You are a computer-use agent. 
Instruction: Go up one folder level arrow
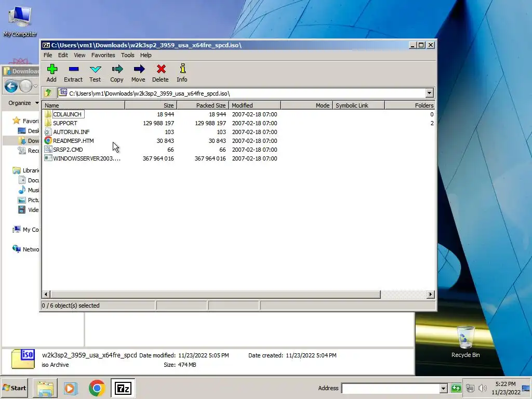point(48,93)
